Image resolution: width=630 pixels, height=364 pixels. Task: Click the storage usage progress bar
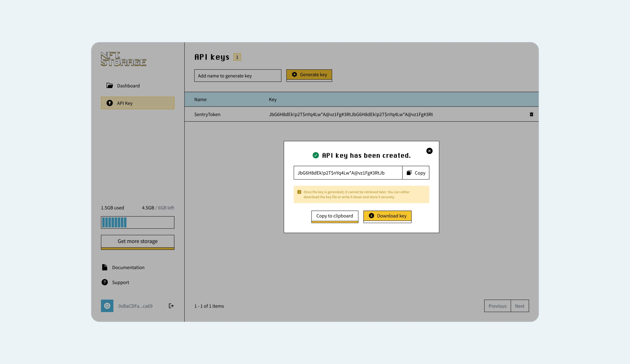point(138,222)
